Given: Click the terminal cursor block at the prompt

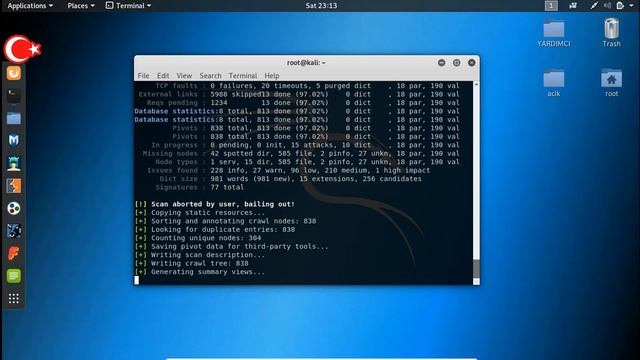Looking at the screenshot, I should point(137,280).
